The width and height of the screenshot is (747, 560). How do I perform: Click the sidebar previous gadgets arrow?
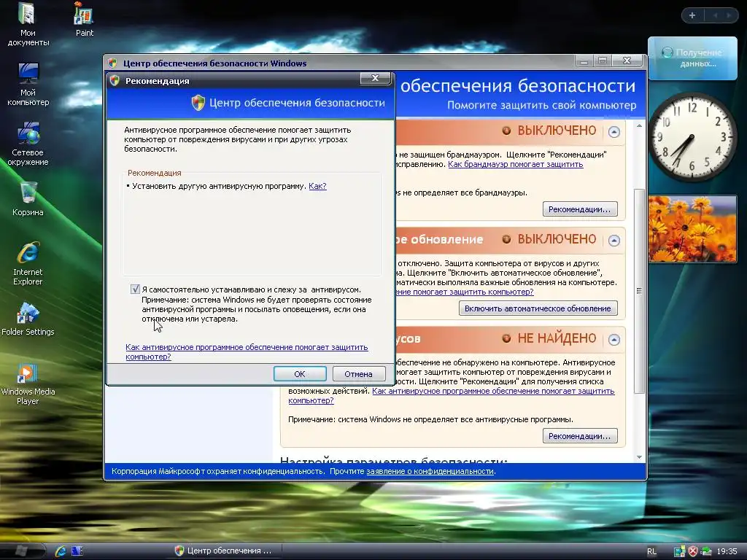click(x=715, y=15)
